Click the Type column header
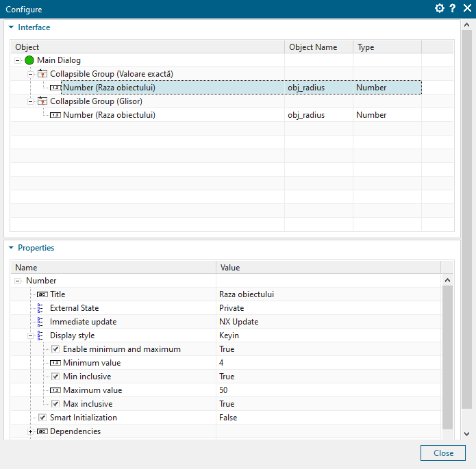 coord(387,47)
